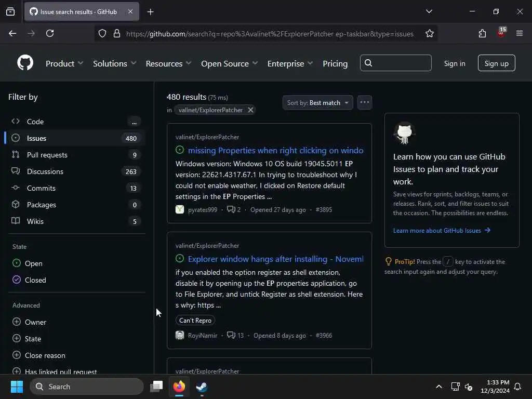This screenshot has height=399, width=532.
Task: Open the Firefox extensions puzzle icon
Action: pyautogui.click(x=482, y=33)
